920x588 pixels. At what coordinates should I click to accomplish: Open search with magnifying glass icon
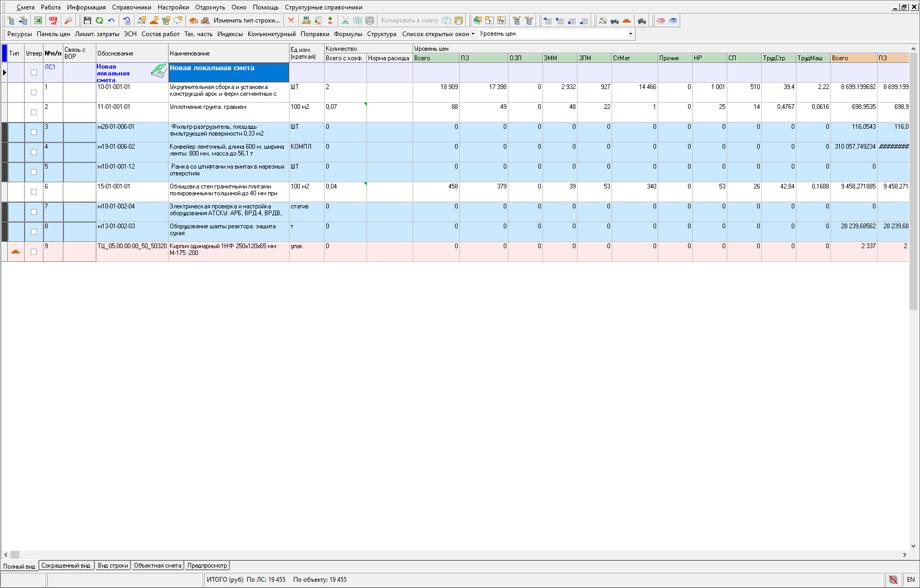coord(68,20)
